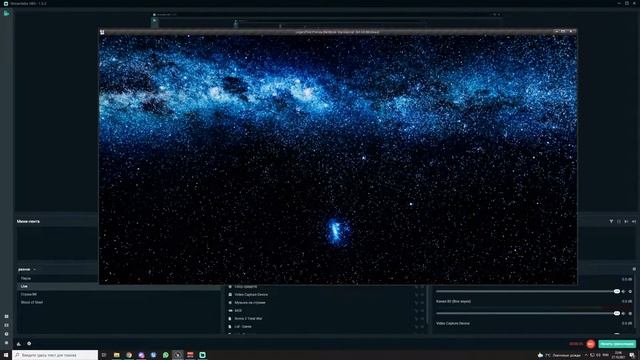The image size is (640, 360).
Task: Open mixer settings gear above volume values
Action: [634, 269]
